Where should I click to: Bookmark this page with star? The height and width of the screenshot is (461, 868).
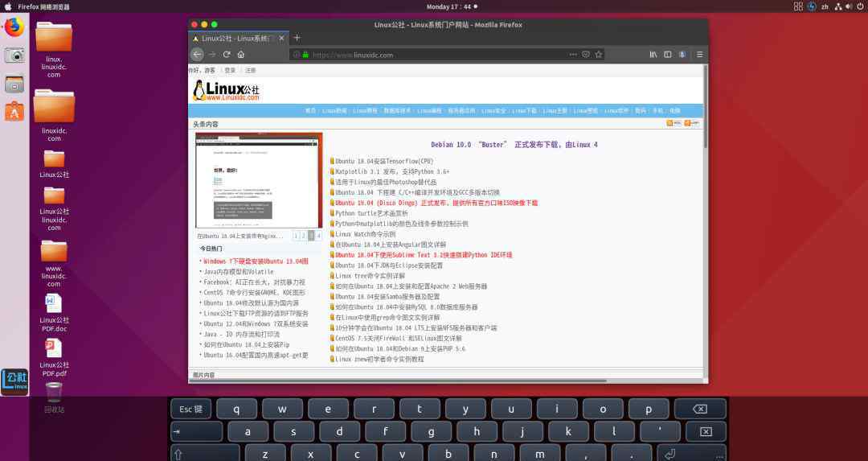[599, 54]
